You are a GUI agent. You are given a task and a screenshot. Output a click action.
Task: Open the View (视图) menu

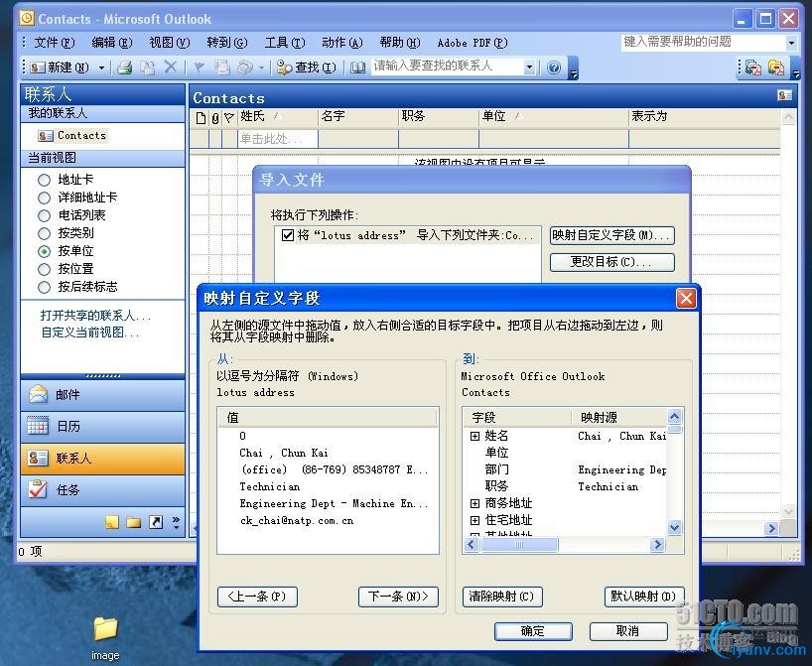coord(170,43)
